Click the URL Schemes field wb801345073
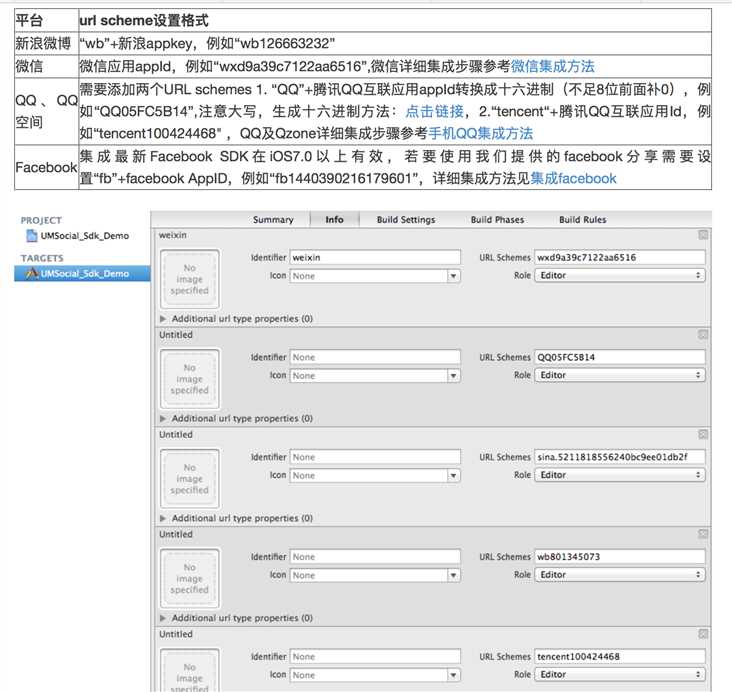 coord(619,557)
